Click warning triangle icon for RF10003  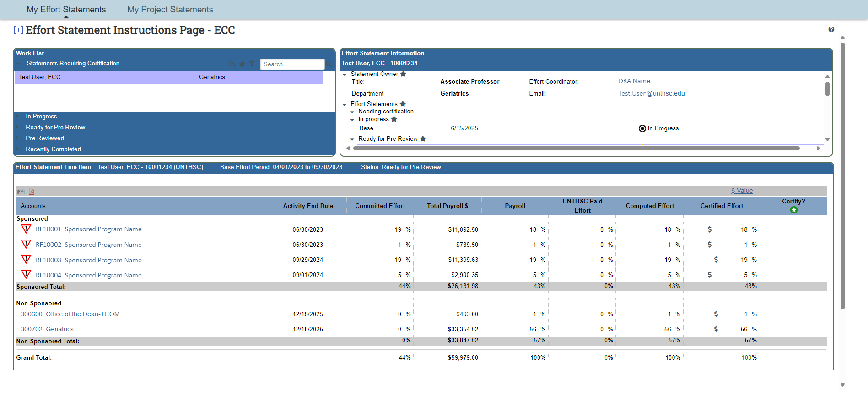coord(26,260)
